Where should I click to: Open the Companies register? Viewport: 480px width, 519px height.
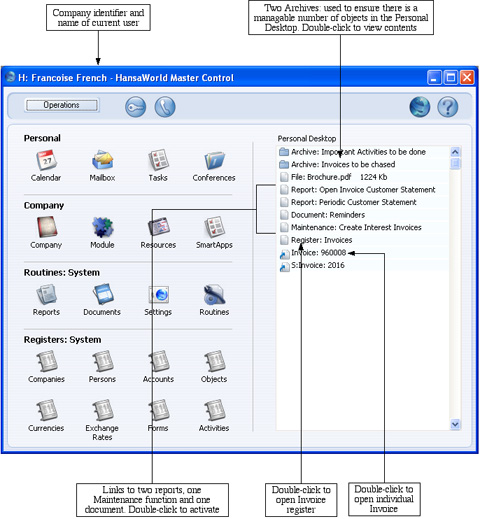pyautogui.click(x=46, y=361)
